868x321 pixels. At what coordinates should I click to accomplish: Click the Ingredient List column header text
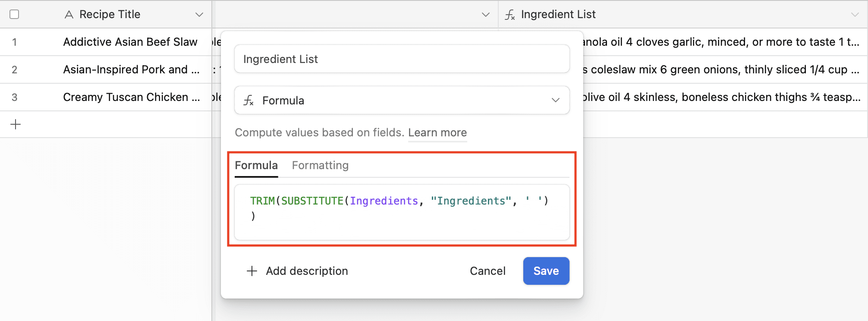pyautogui.click(x=558, y=14)
